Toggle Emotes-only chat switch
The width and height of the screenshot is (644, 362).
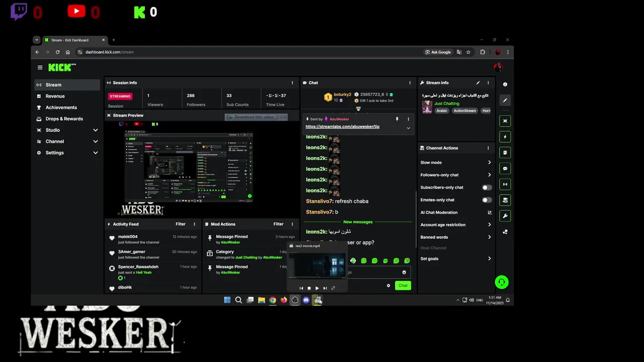(487, 200)
